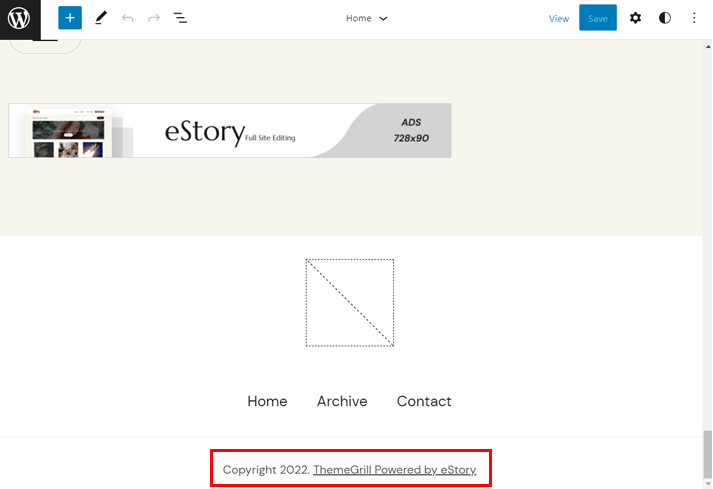Select the Edit pencil tool
The image size is (713, 489).
tap(100, 18)
